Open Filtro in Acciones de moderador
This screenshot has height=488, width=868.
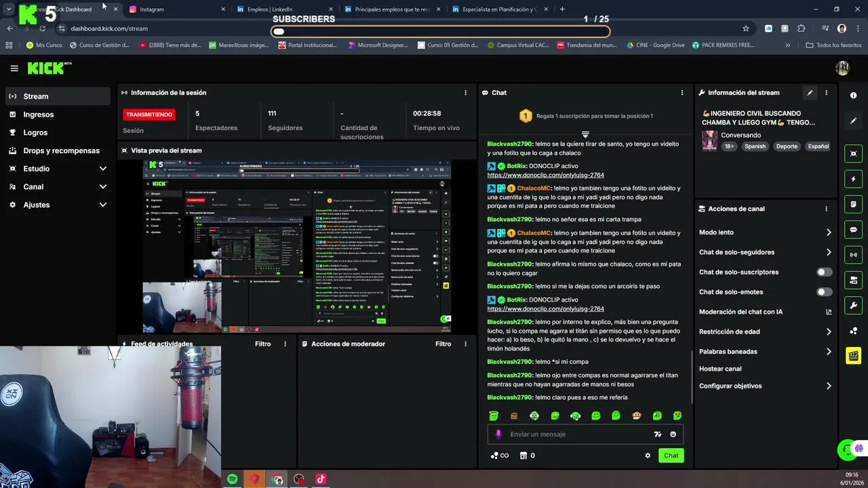click(443, 344)
